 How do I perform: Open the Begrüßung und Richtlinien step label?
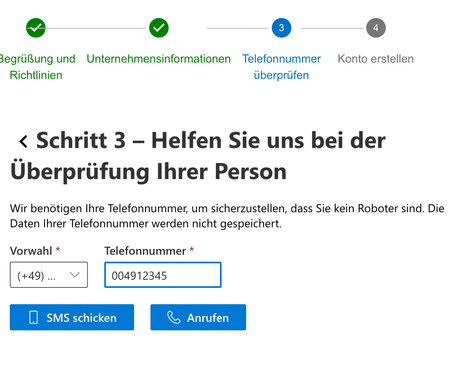tap(37, 67)
